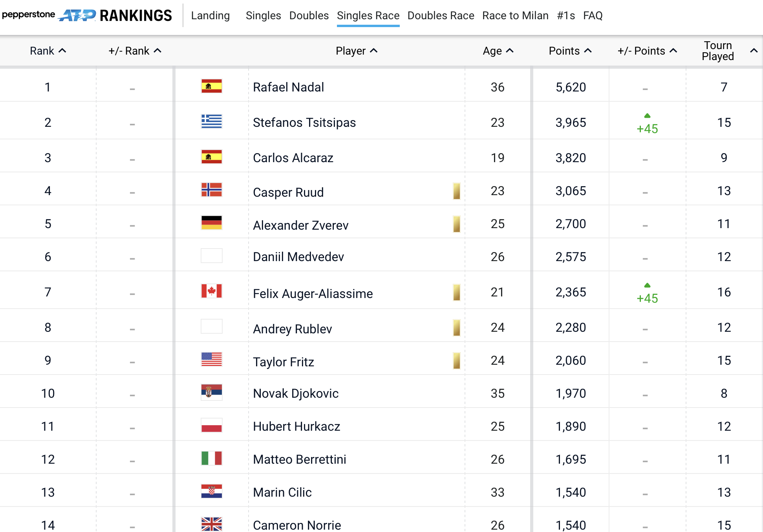
Task: Sort by the Age column header
Action: pyautogui.click(x=498, y=51)
